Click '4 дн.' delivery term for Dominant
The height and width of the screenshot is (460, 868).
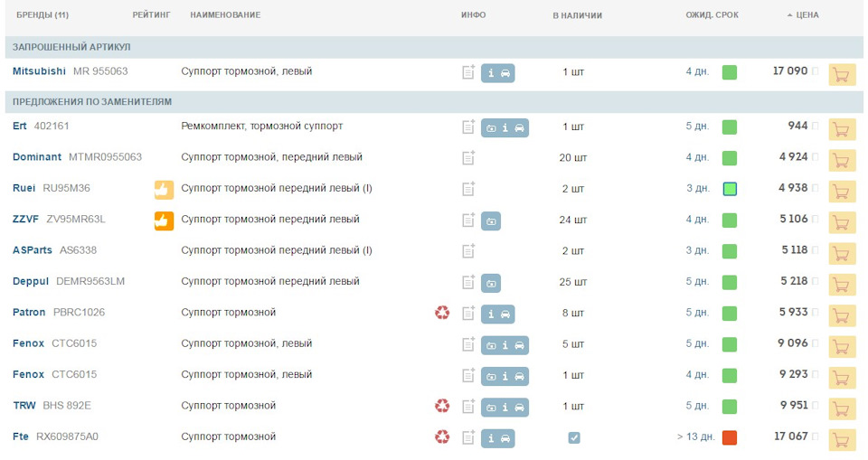[x=697, y=157]
